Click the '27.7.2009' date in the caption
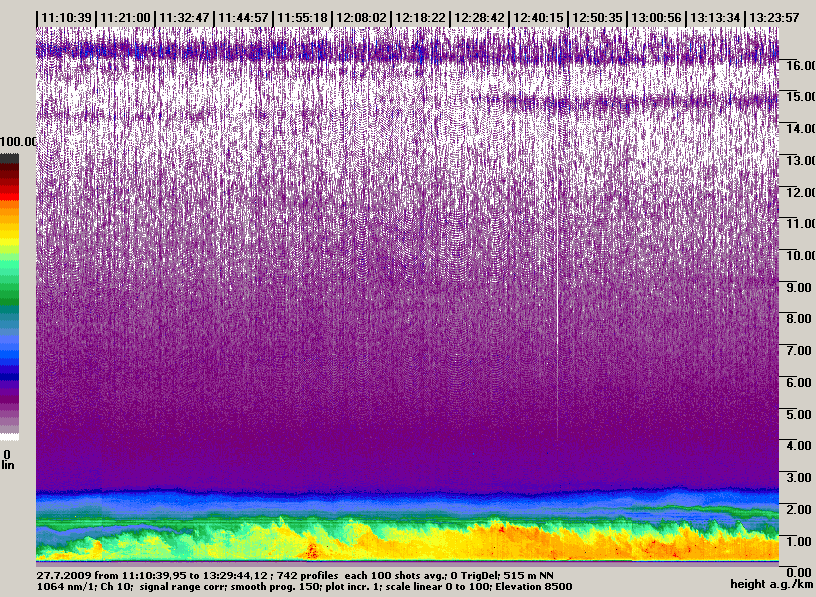Screen dimensions: 816x597 pos(65,576)
